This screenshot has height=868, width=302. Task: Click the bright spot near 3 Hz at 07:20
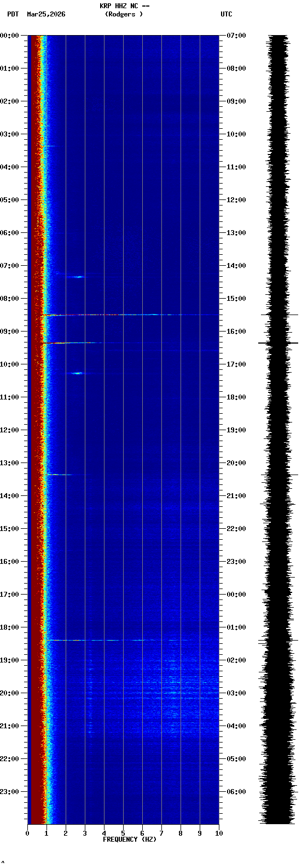pos(79,277)
